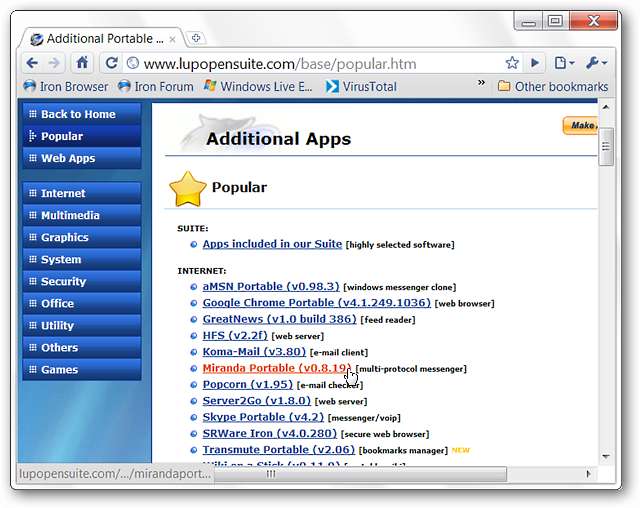Select Security in the sidebar menu
This screenshot has height=508, width=640.
[81, 281]
